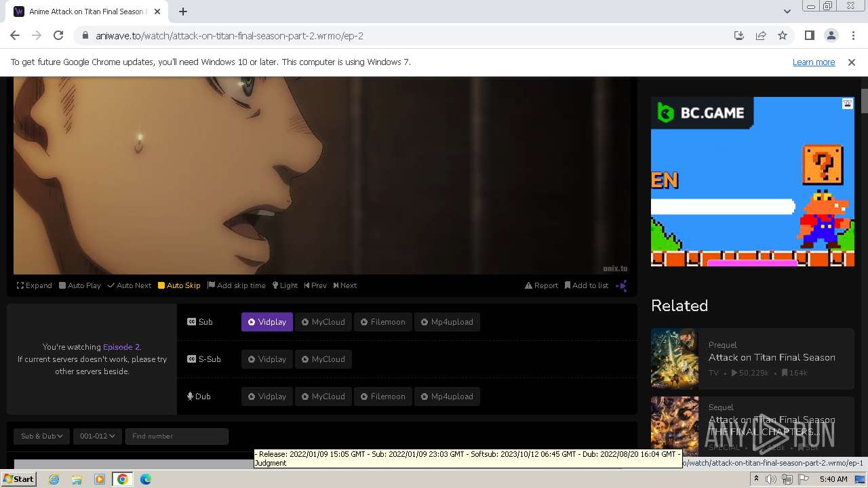This screenshot has height=488, width=868.
Task: Open the network tray icon
Action: (787, 479)
